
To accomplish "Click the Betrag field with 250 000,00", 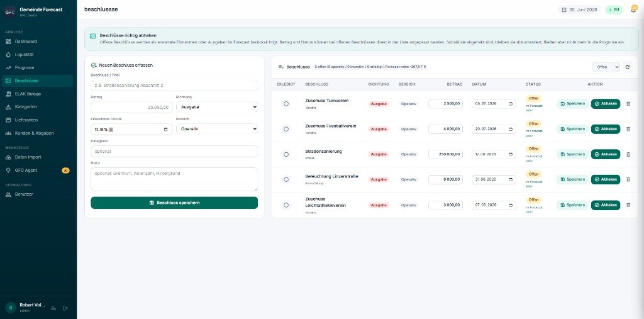I will coord(446,155).
